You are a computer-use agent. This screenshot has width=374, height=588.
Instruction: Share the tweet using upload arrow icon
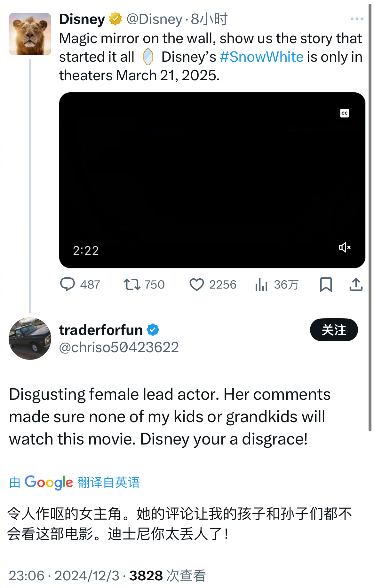click(356, 284)
